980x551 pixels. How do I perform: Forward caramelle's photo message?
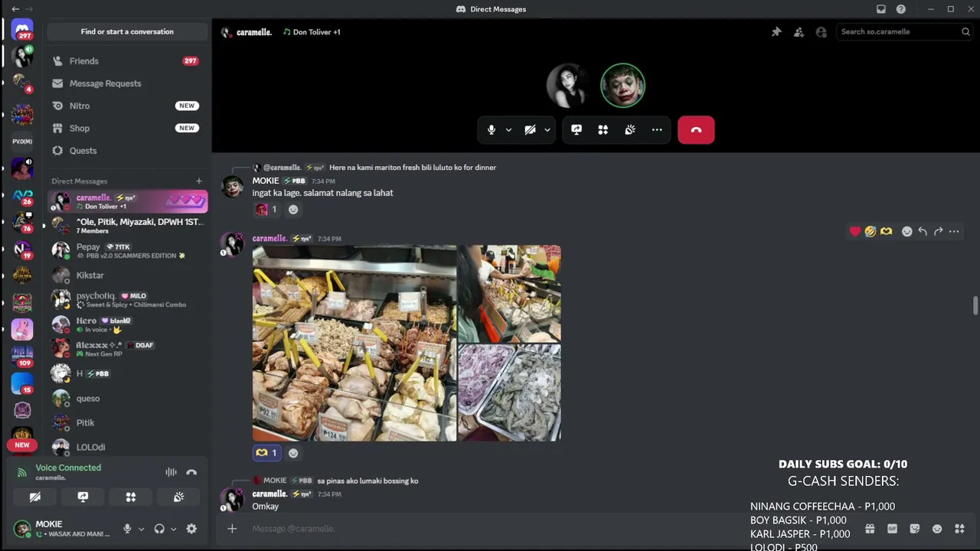pyautogui.click(x=938, y=231)
